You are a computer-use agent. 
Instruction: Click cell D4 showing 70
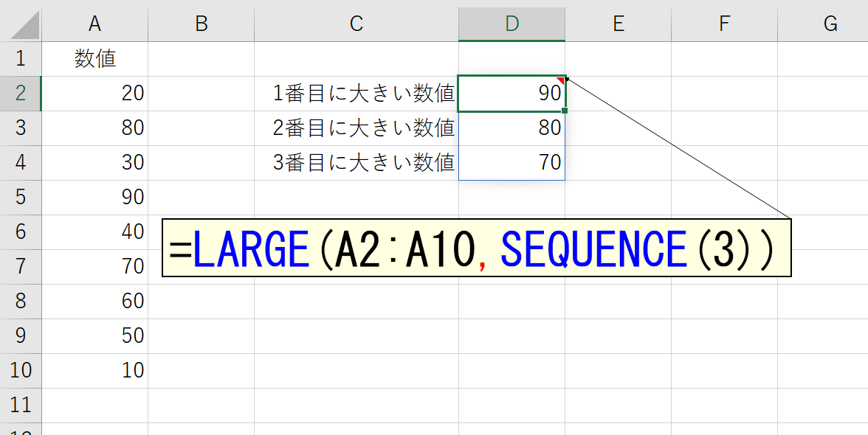coord(512,162)
